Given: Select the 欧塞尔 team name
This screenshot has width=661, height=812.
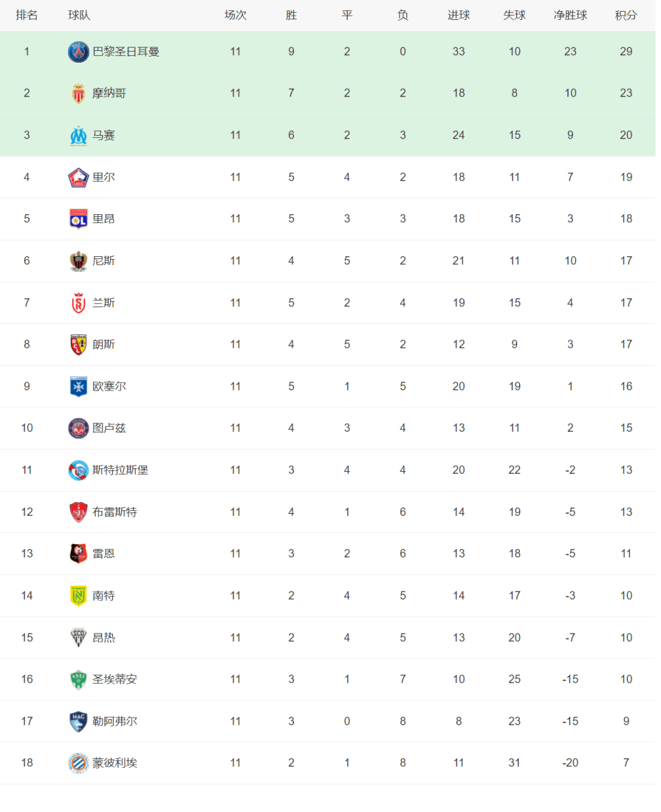Looking at the screenshot, I should coord(109,386).
